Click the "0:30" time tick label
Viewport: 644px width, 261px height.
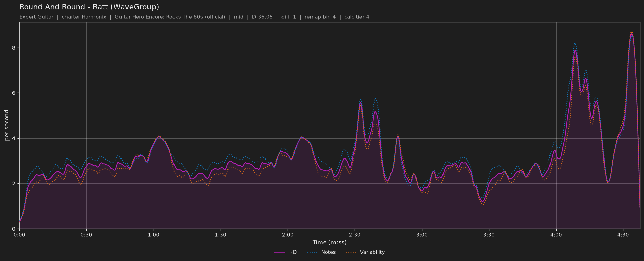[86, 235]
